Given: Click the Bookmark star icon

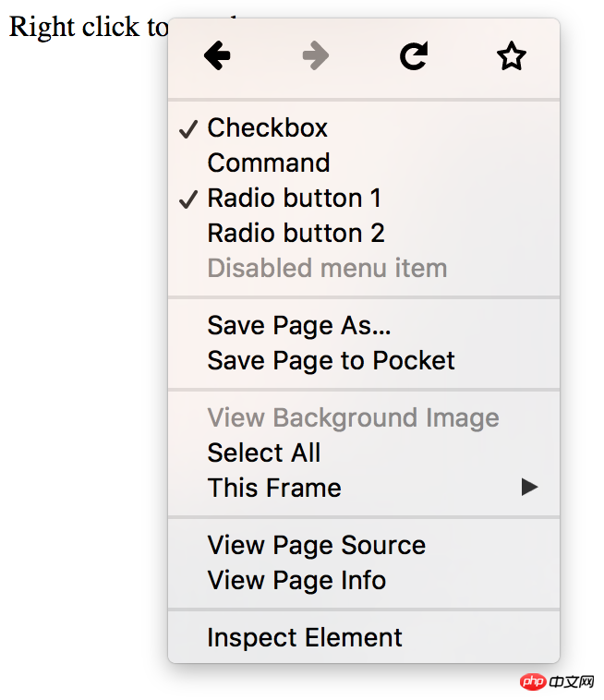Looking at the screenshot, I should tap(511, 56).
